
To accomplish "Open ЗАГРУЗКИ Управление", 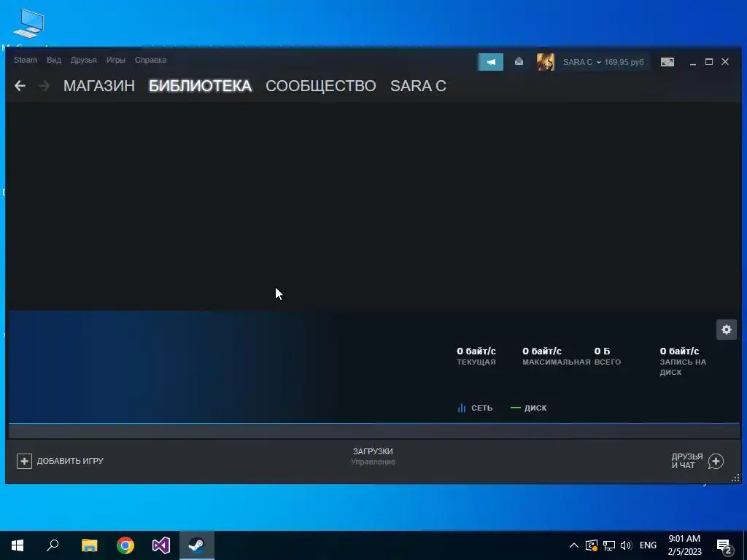I will [x=373, y=456].
